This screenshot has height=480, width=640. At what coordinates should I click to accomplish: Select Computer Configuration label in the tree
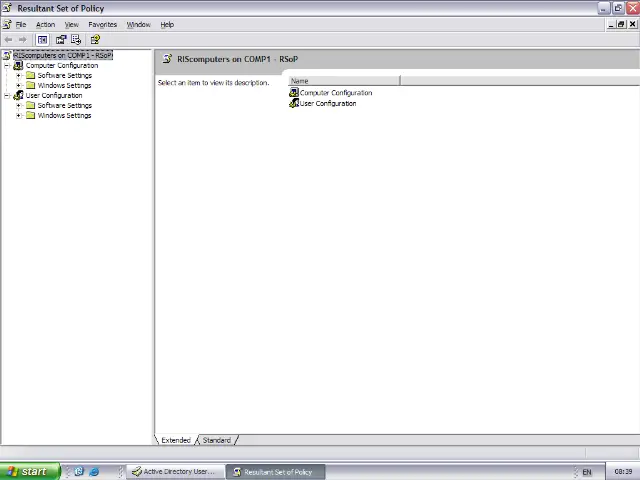coord(62,65)
